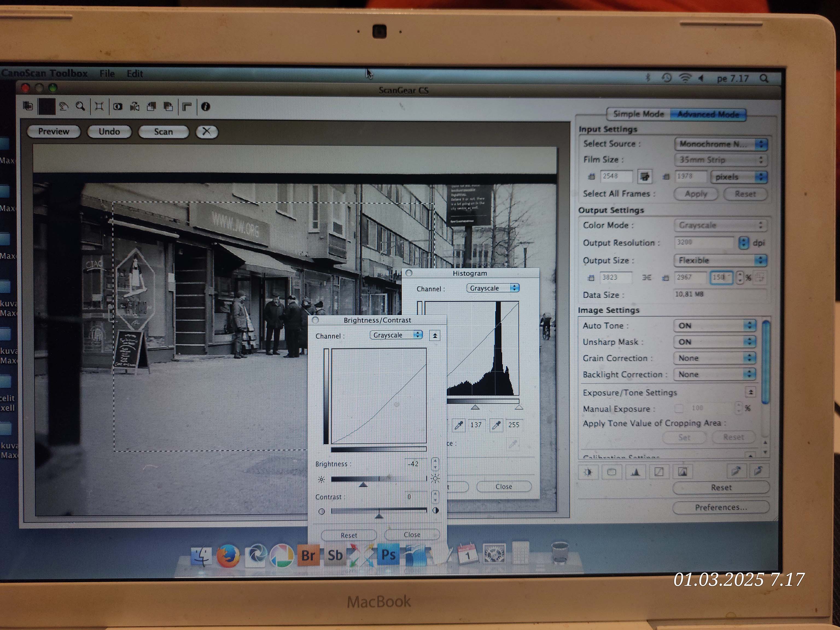Click the Preferences button
Viewport: 840px width, 630px height.
(721, 507)
